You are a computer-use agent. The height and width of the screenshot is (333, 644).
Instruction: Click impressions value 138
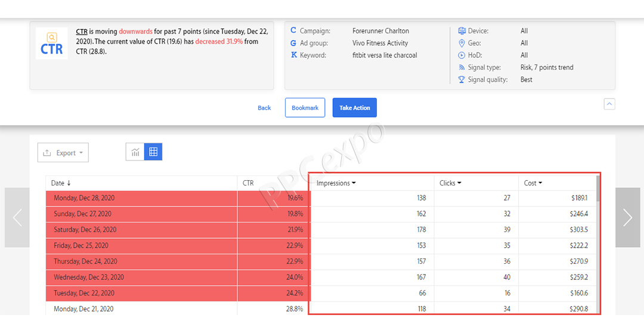pos(422,198)
